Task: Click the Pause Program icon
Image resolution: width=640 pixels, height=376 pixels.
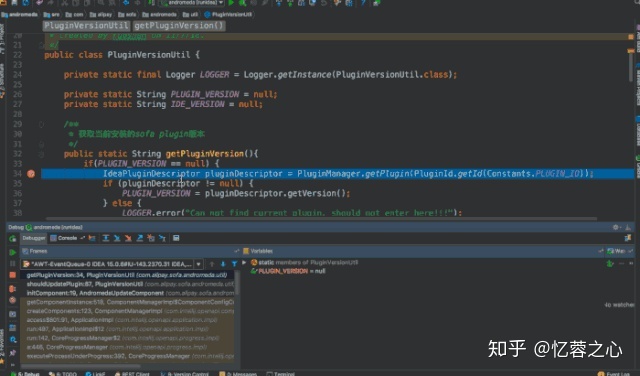Action: coord(13,264)
